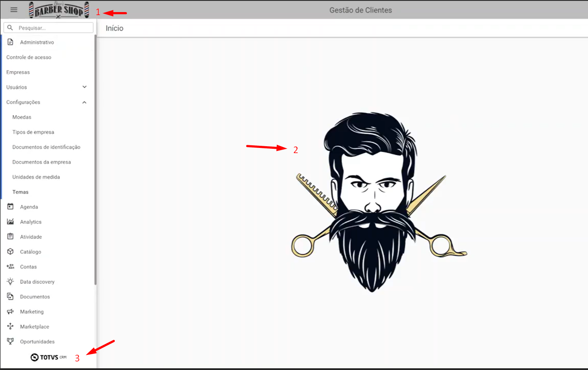Screen dimensions: 588x370
Task: Click the Contas people icon
Action: click(x=10, y=267)
